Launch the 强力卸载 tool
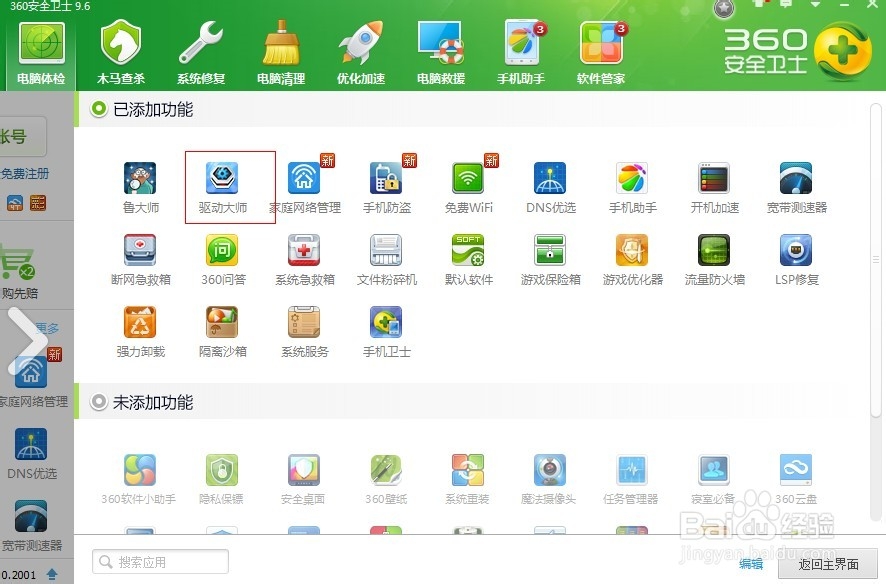 [x=141, y=332]
